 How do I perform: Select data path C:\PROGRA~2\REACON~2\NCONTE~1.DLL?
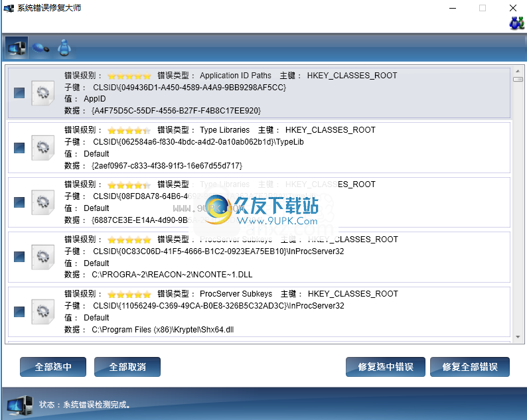coord(172,275)
